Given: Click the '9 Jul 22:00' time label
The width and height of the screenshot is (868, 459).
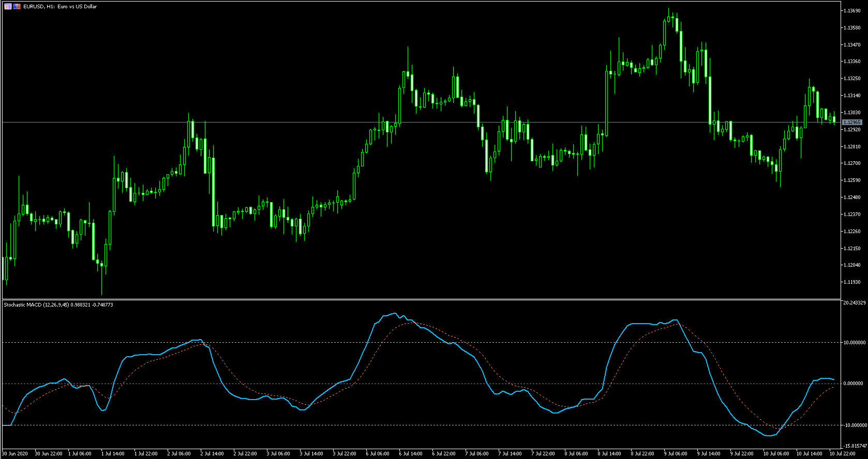Looking at the screenshot, I should [x=742, y=454].
